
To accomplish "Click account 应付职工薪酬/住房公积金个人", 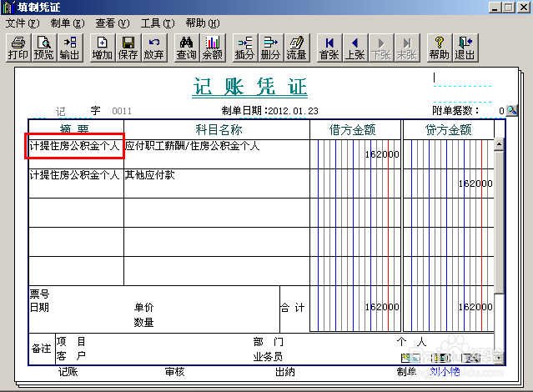I will point(193,146).
